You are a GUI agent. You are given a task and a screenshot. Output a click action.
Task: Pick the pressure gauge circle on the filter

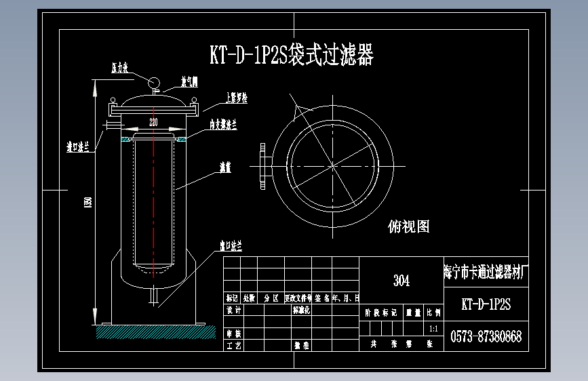point(154,83)
